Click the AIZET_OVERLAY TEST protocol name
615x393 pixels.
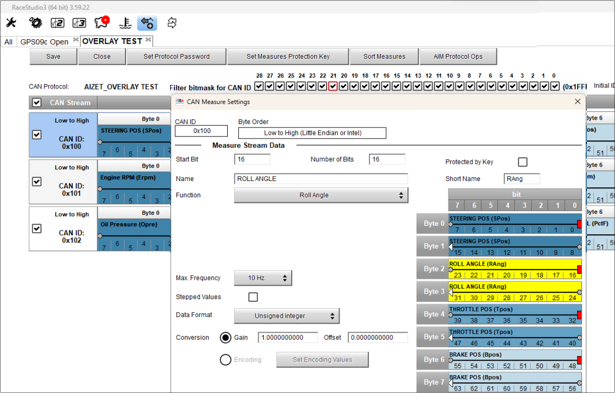pyautogui.click(x=121, y=87)
